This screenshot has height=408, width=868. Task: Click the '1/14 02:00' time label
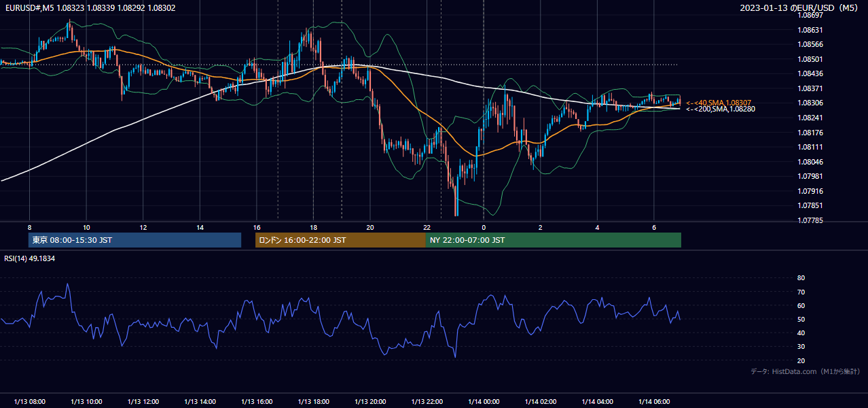(540, 402)
